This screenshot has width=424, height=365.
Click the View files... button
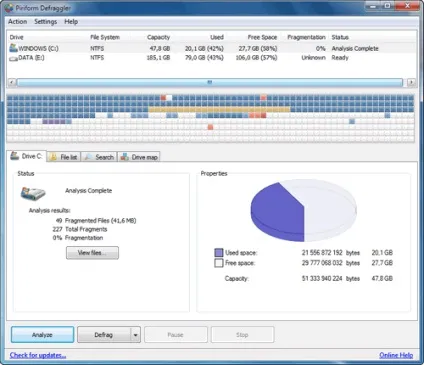(92, 253)
